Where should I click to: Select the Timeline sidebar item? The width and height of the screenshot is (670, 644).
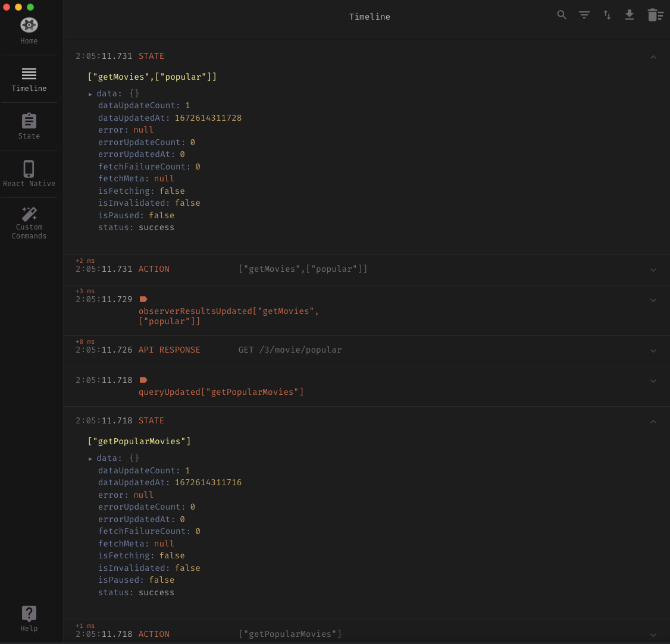[29, 80]
